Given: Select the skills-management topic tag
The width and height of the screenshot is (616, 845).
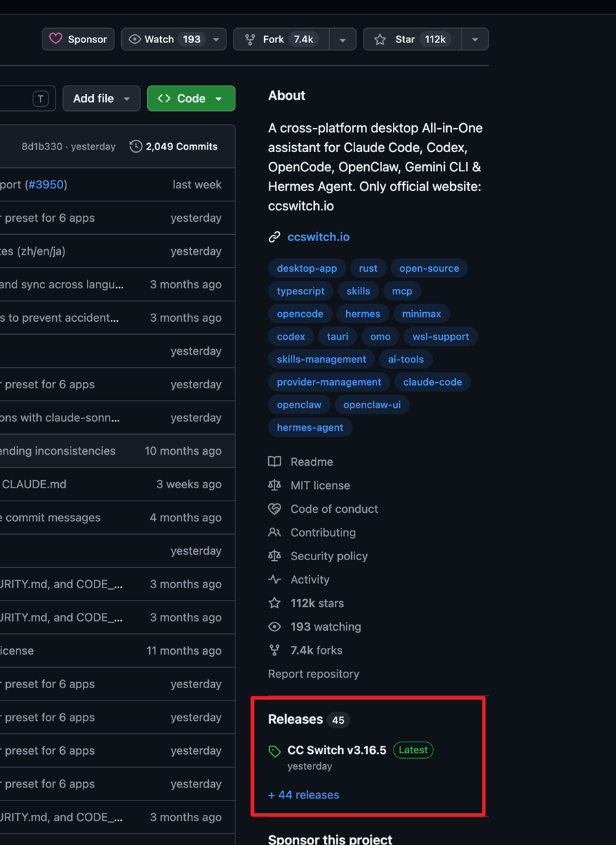Looking at the screenshot, I should [322, 359].
